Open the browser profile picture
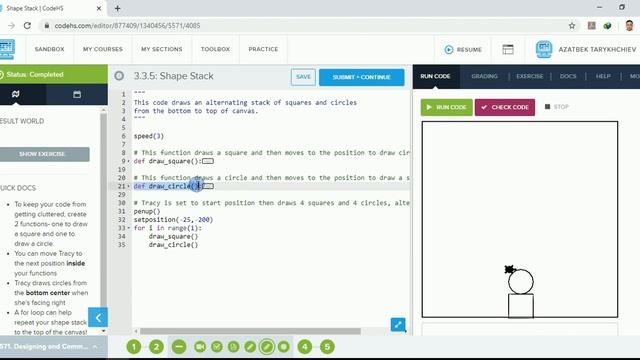The width and height of the screenshot is (640, 360). 629,26
